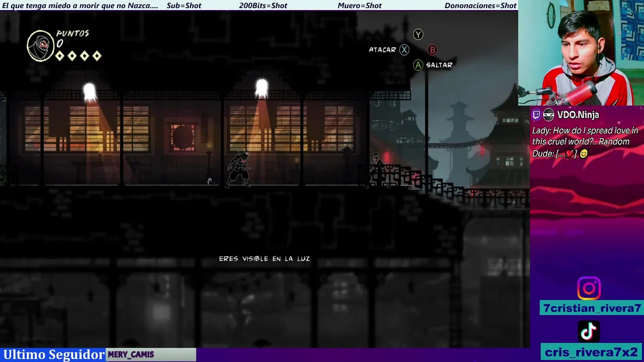Click the green A button icon beside SALTAR
The height and width of the screenshot is (362, 644).
[x=418, y=65]
